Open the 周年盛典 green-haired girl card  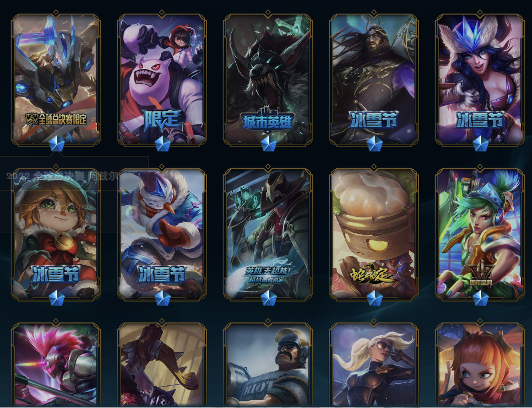click(480, 234)
